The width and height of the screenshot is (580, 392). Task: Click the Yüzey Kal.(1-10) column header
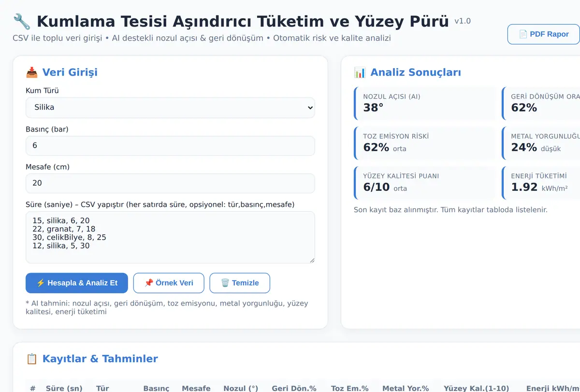476,388
